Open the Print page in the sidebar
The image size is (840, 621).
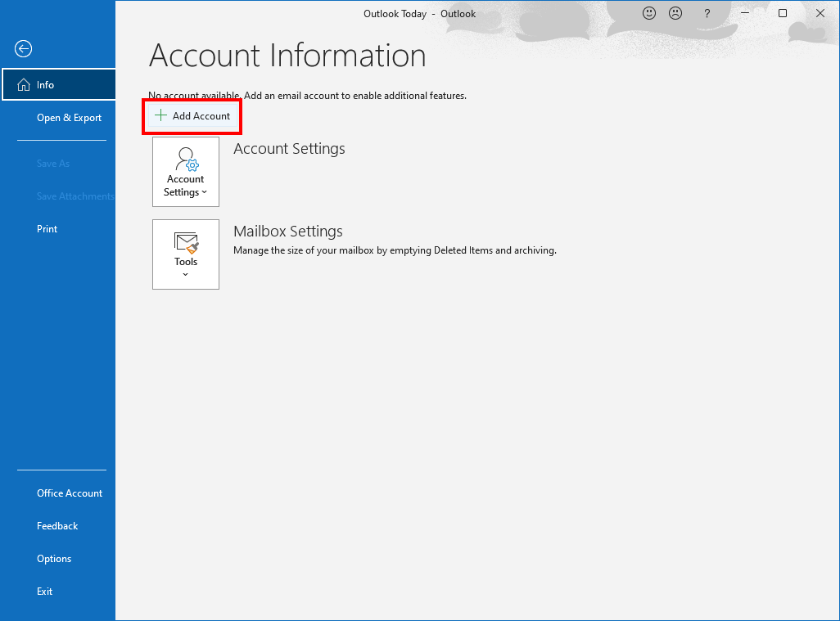click(47, 229)
